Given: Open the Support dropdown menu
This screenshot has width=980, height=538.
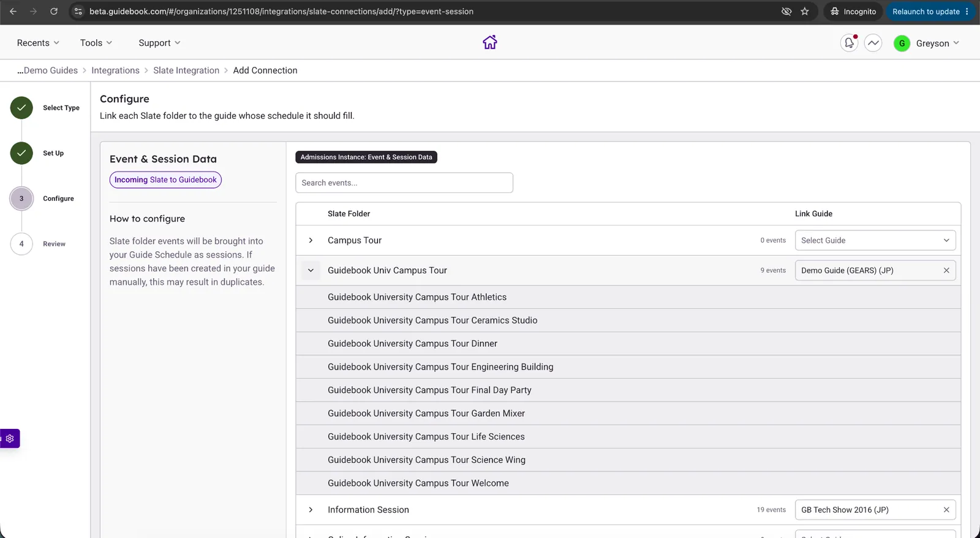Looking at the screenshot, I should (159, 43).
